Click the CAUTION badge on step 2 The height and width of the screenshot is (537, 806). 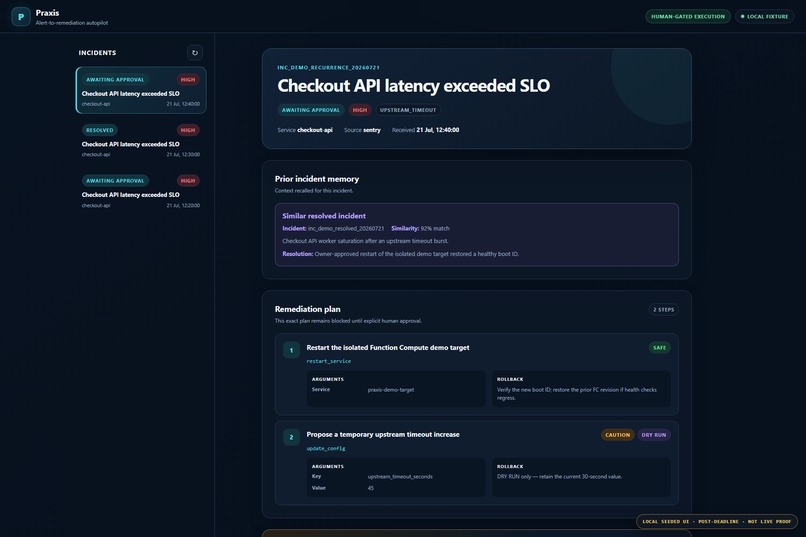(x=617, y=435)
